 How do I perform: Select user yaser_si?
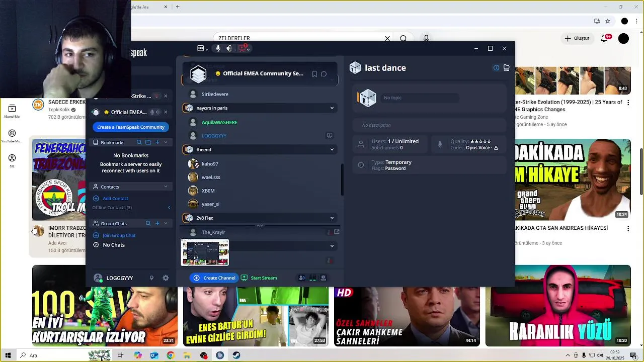[x=210, y=204]
